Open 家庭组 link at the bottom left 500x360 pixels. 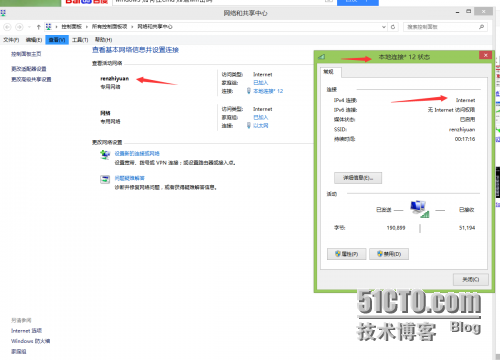[19, 351]
